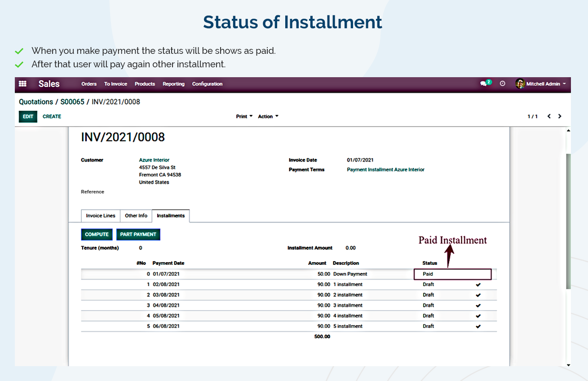Go to Quotations breadcrumb
The height and width of the screenshot is (381, 588).
tap(36, 102)
